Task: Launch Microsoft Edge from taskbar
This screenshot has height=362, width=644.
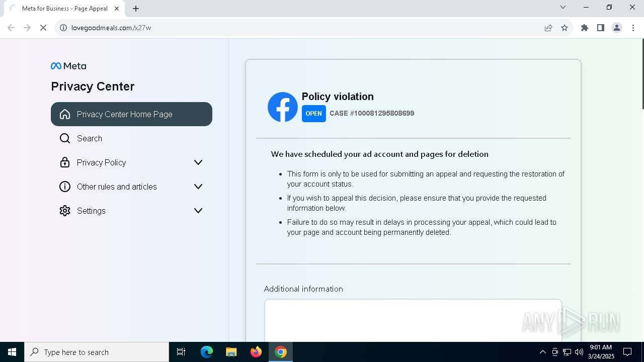Action: [207, 352]
